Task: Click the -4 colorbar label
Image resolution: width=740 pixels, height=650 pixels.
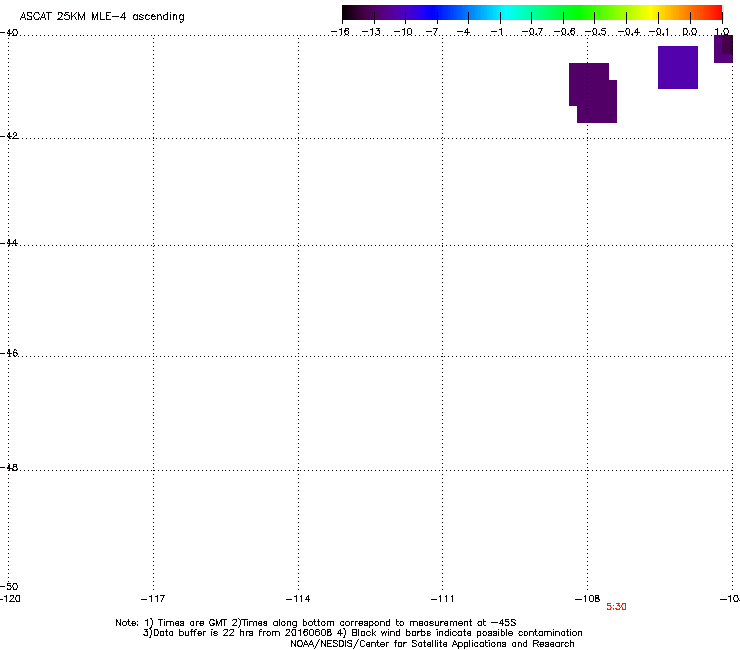Action: coord(463,32)
